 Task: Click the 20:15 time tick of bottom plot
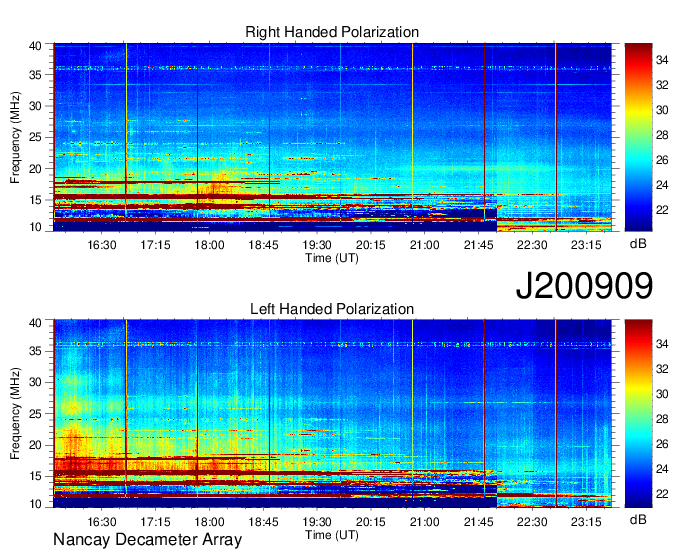coord(371,522)
